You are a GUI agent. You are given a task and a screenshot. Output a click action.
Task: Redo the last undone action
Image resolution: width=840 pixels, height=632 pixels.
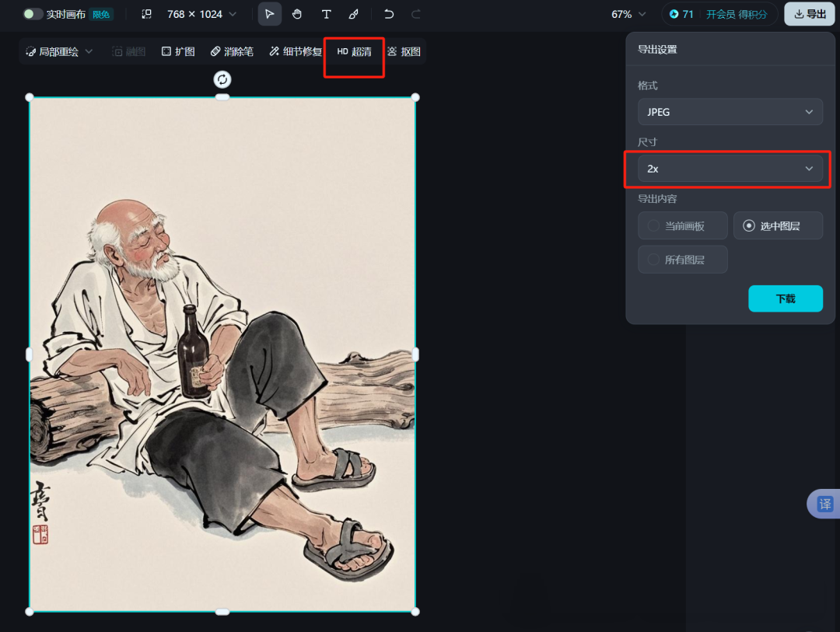[x=415, y=14]
